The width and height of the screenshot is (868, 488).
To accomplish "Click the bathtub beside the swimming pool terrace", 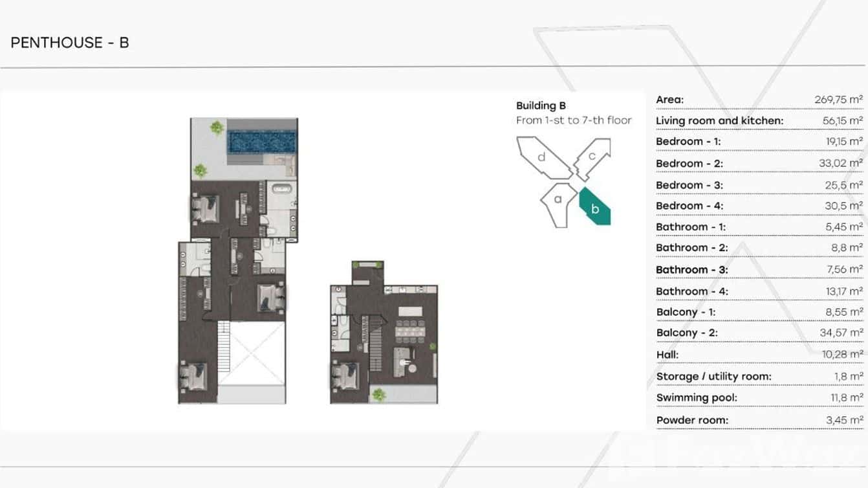I will coord(283,192).
